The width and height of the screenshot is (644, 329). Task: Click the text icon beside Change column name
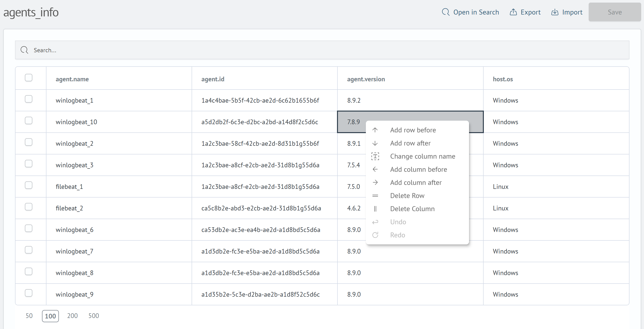375,156
